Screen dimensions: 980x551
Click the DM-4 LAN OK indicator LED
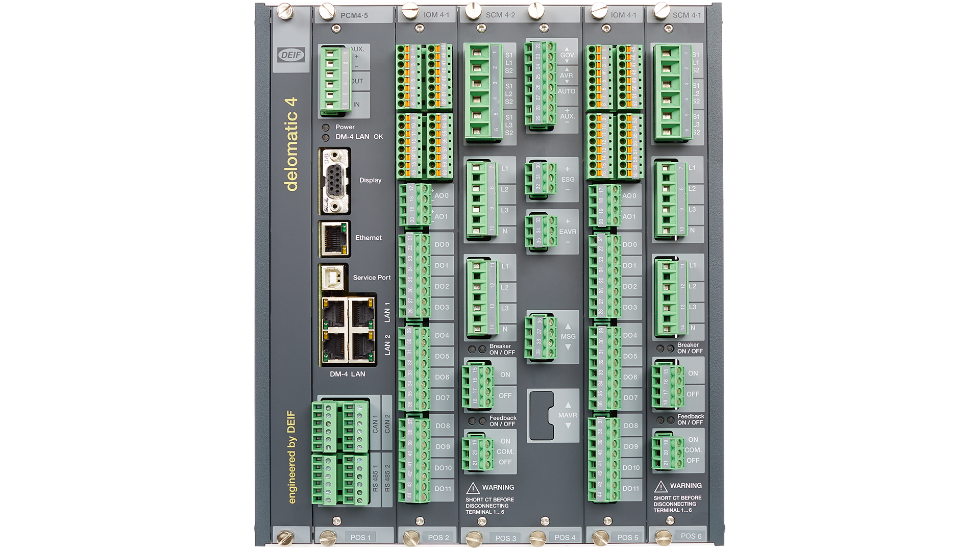click(325, 137)
